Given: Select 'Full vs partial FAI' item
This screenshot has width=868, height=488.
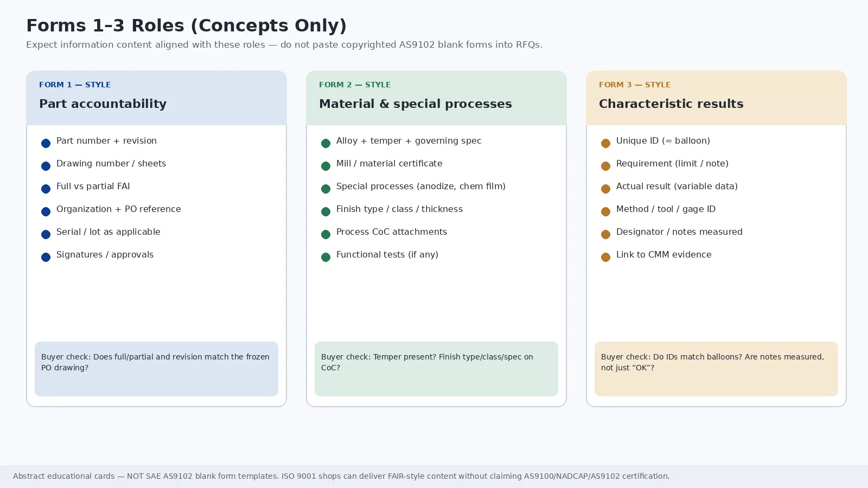Looking at the screenshot, I should tap(93, 186).
